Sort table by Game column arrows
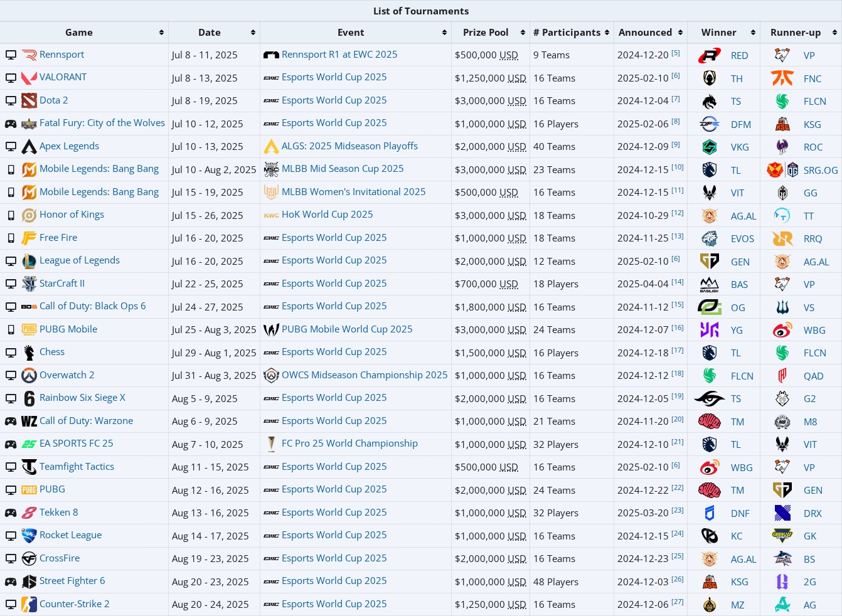 coord(161,33)
